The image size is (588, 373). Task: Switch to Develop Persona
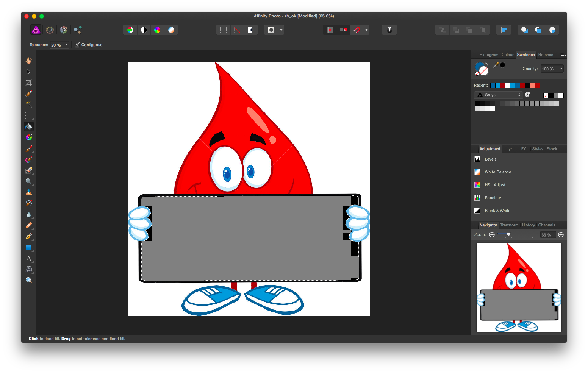coord(64,30)
